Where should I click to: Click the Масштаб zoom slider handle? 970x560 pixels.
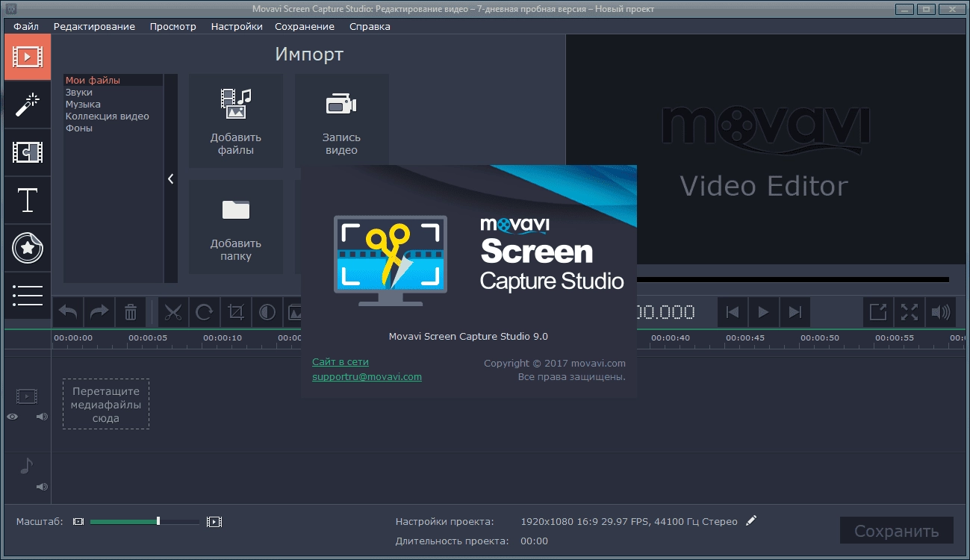click(158, 521)
